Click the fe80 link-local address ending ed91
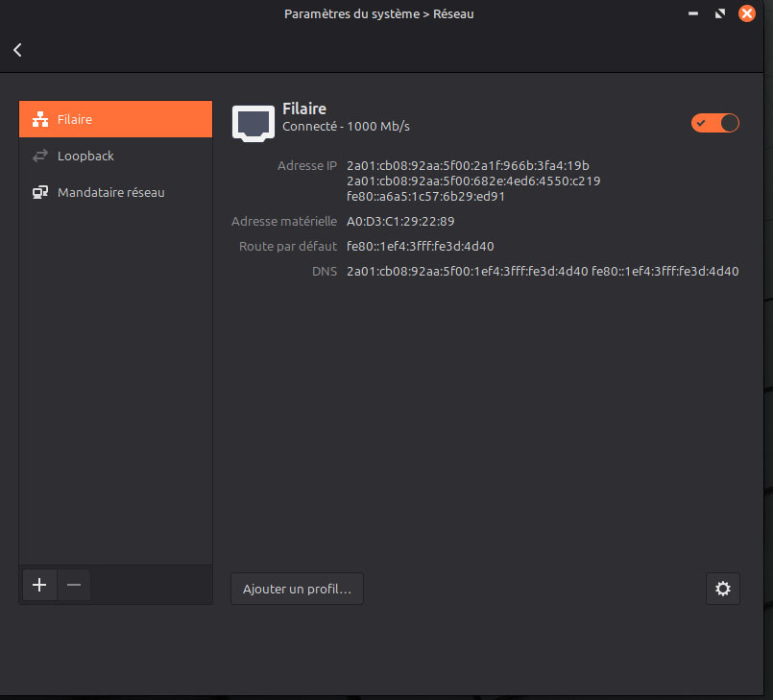 pos(425,196)
